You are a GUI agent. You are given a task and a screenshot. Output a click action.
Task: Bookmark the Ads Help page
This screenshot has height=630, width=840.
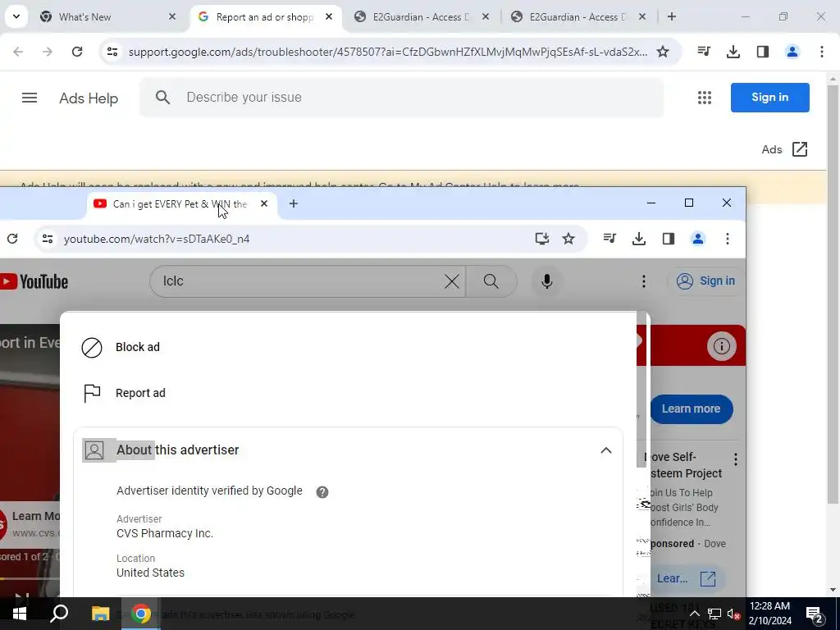point(663,52)
